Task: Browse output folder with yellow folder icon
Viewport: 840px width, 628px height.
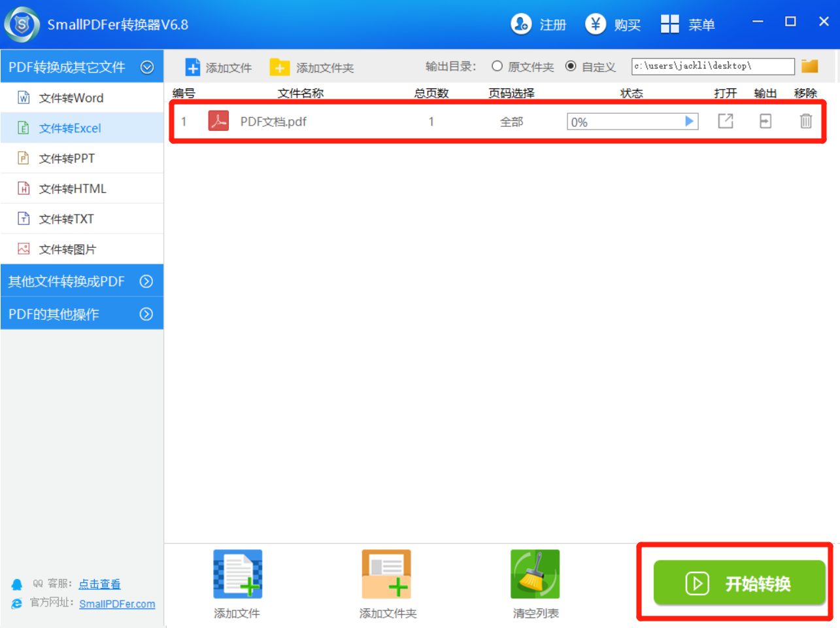Action: pyautogui.click(x=810, y=66)
